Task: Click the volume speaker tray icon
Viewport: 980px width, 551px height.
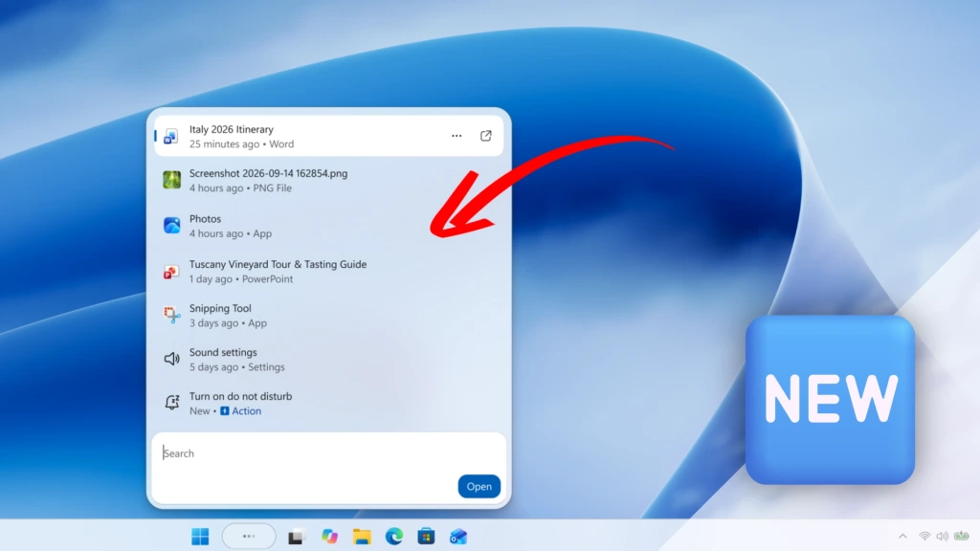Action: [943, 536]
